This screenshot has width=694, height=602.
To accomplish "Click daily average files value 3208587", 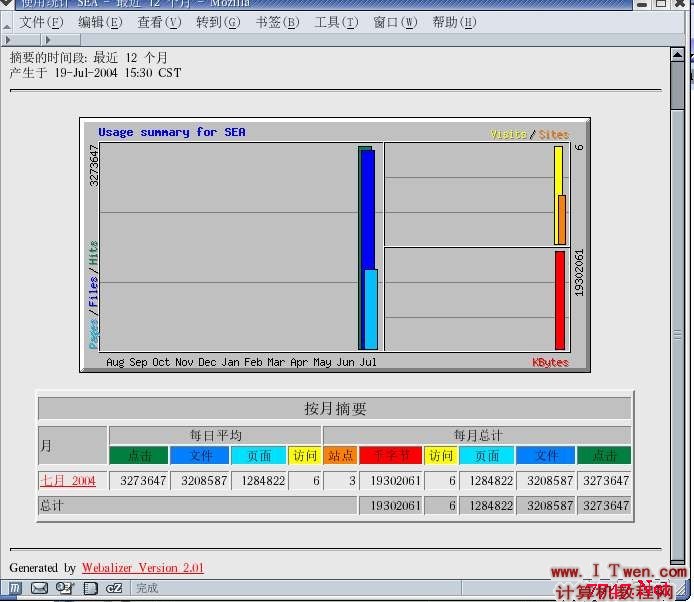I will [200, 481].
